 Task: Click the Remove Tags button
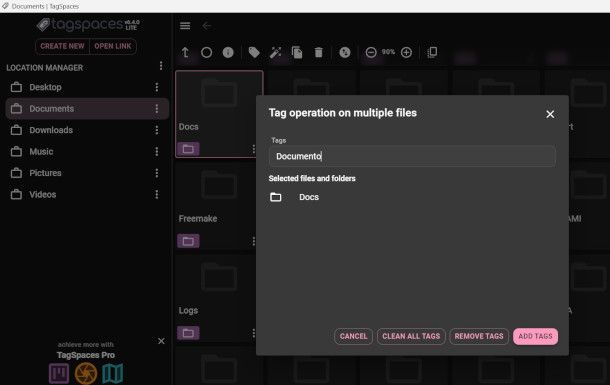[479, 336]
